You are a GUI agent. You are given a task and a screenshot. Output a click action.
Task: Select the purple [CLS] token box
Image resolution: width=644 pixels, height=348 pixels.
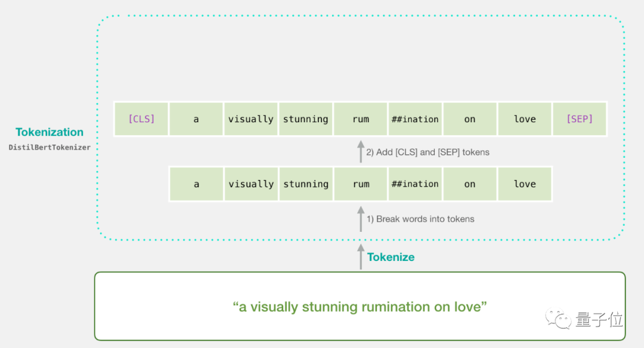[141, 119]
